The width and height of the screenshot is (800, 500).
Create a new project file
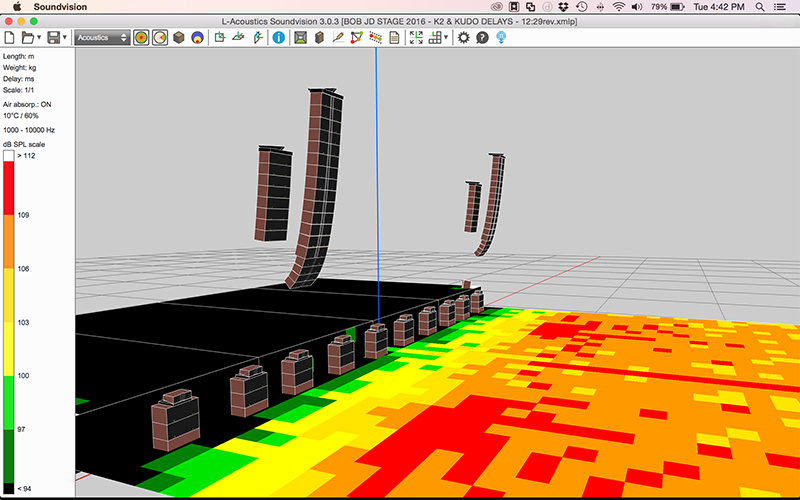tap(9, 38)
